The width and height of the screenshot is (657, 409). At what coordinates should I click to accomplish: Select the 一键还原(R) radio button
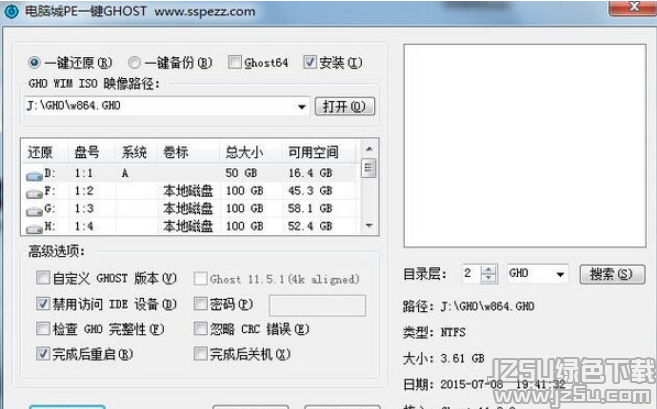click(x=34, y=63)
